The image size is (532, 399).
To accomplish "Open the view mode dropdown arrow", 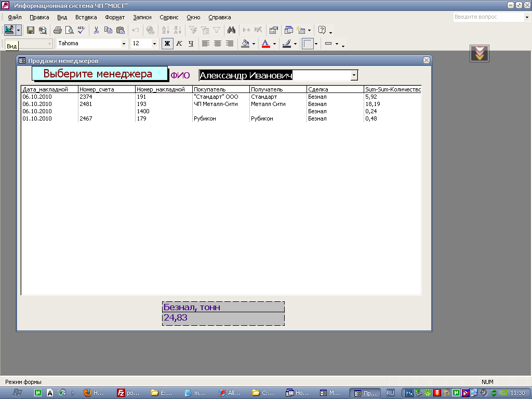I will pyautogui.click(x=19, y=30).
